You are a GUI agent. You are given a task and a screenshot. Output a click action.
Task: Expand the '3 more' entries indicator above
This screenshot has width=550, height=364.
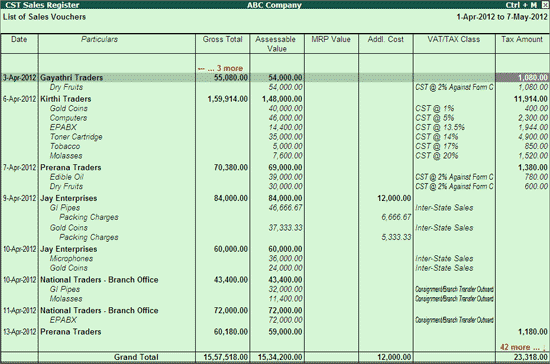[220, 68]
